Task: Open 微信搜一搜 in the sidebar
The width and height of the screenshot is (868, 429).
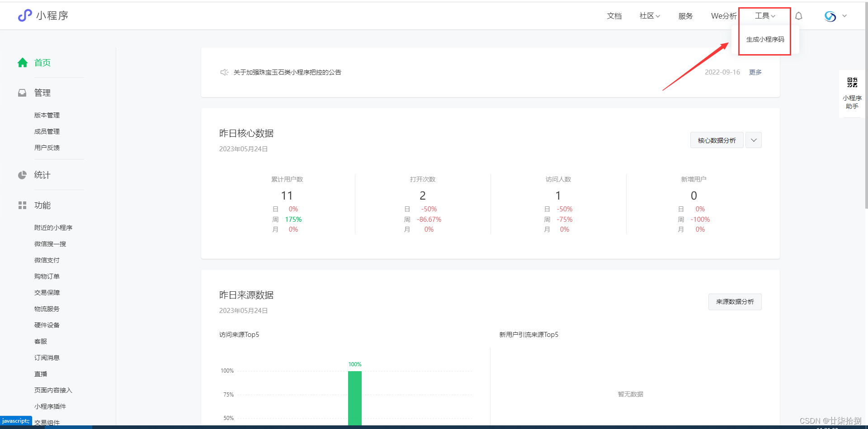Action: coord(50,244)
